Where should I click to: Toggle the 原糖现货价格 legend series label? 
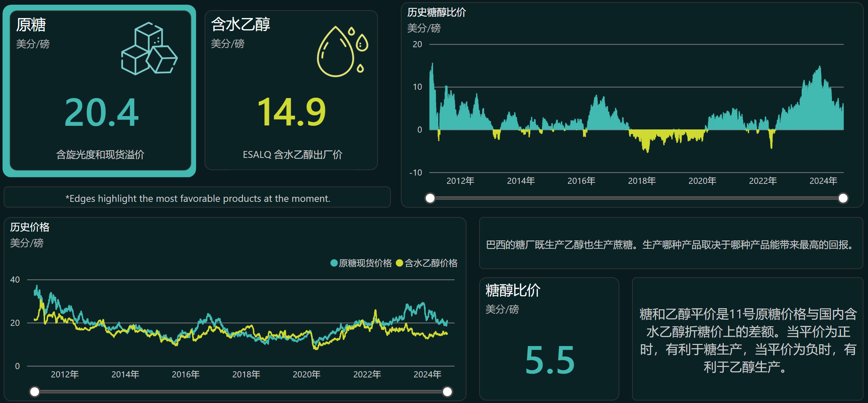click(365, 263)
